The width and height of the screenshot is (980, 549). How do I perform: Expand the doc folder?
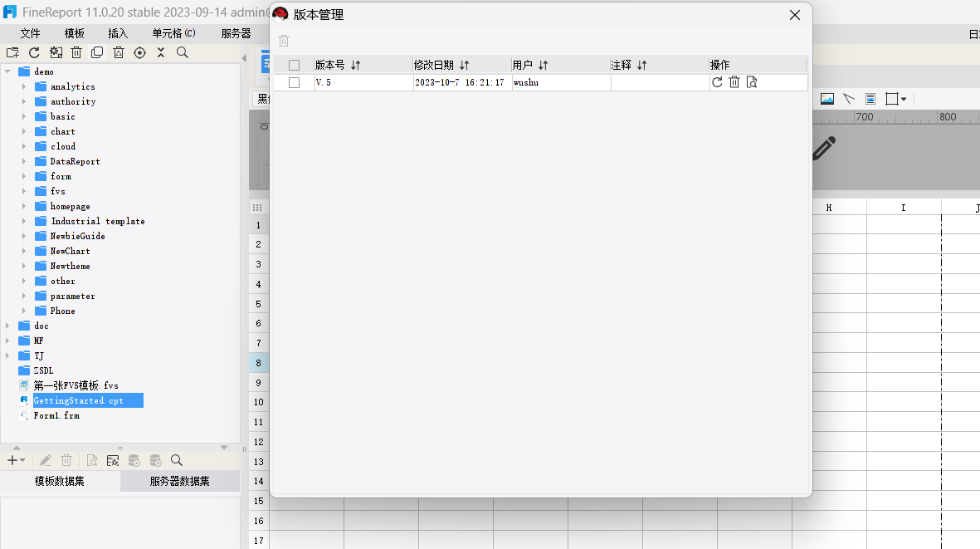(7, 326)
